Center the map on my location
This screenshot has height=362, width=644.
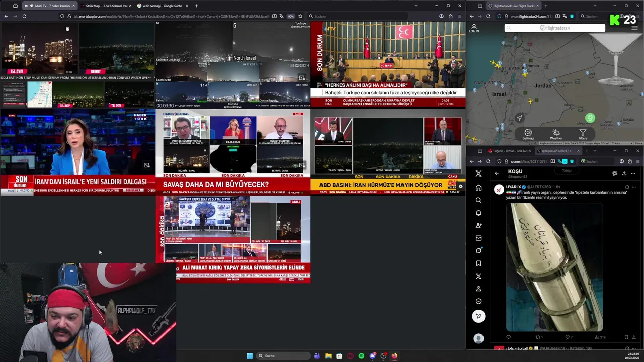tap(520, 118)
